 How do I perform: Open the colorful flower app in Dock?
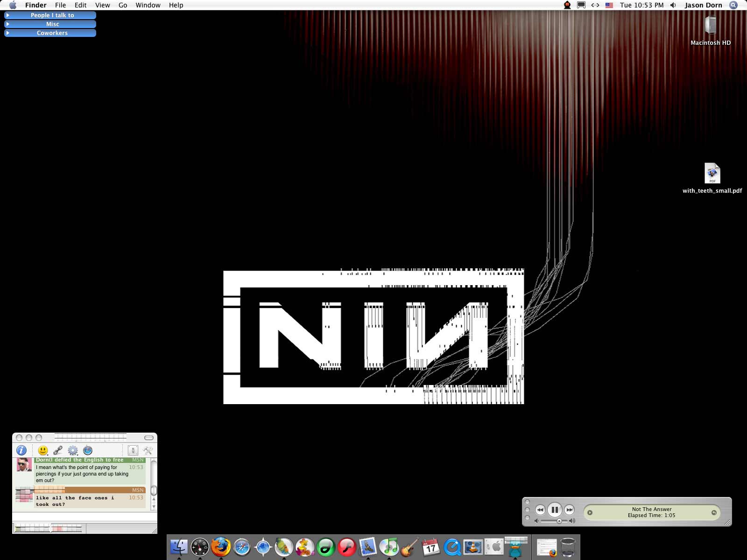pos(305,546)
